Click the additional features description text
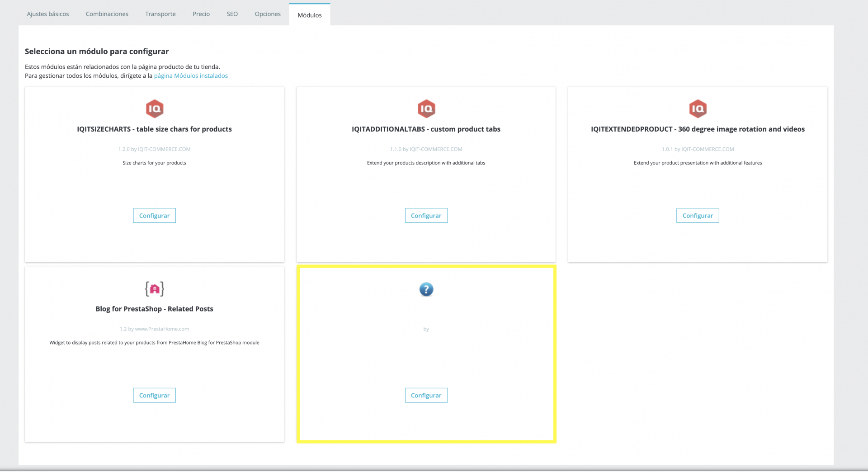The width and height of the screenshot is (868, 472). tap(698, 163)
